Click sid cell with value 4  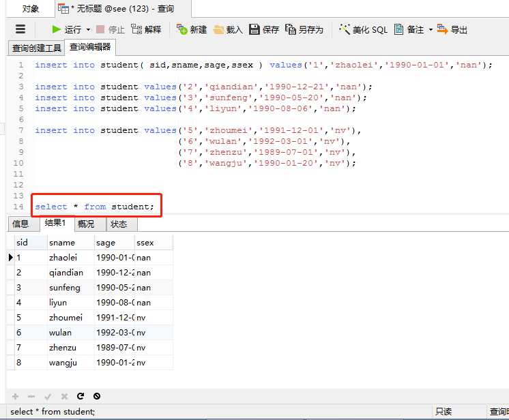[31, 302]
